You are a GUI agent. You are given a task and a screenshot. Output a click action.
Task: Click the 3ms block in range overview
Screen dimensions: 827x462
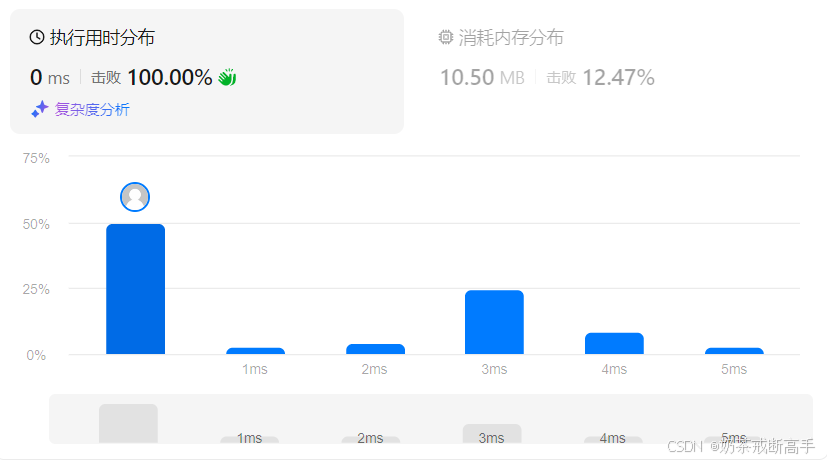pyautogui.click(x=492, y=434)
